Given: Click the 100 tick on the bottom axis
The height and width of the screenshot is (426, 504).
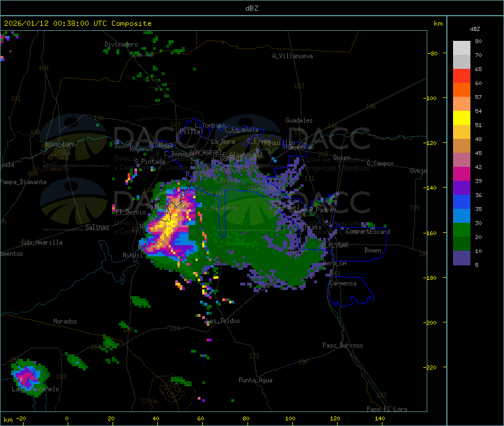Looking at the screenshot, I should [290, 418].
